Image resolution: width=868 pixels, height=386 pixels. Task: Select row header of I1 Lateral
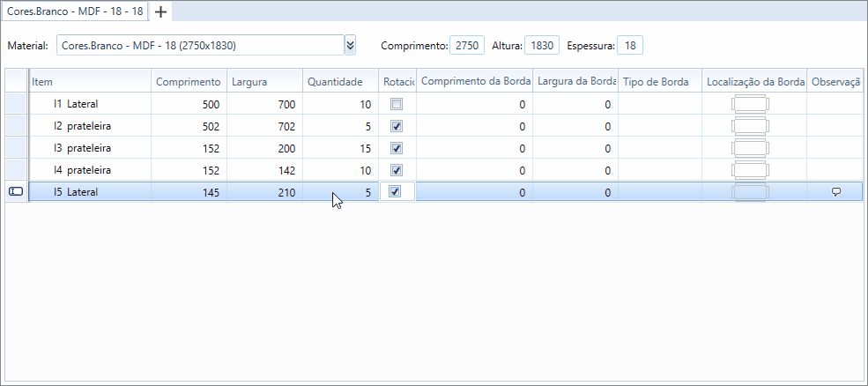click(x=16, y=104)
